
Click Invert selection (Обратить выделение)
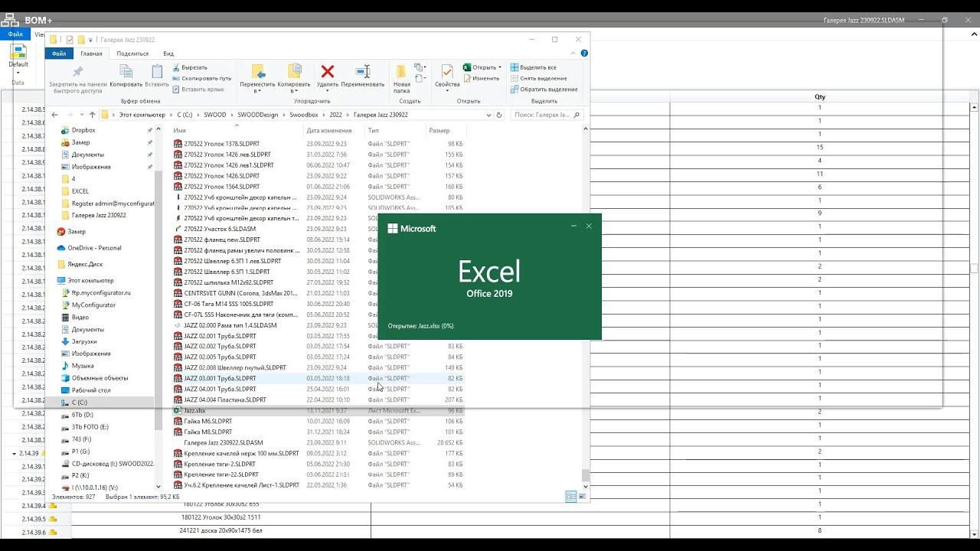pyautogui.click(x=544, y=89)
